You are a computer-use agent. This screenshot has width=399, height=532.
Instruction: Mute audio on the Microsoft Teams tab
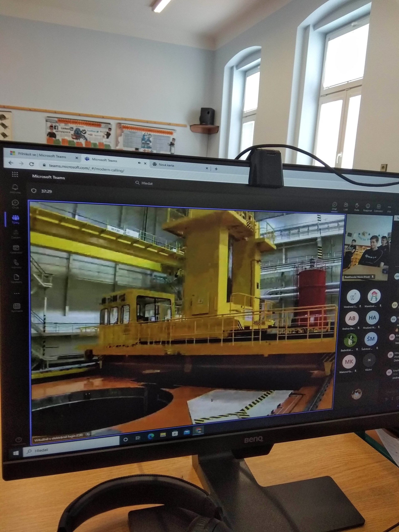(139, 163)
